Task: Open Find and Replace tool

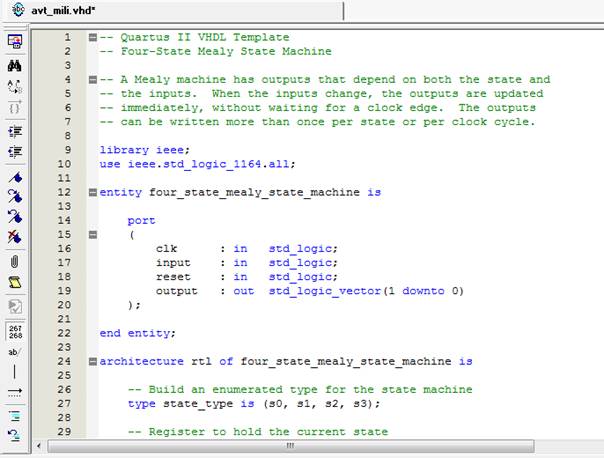Action: [x=15, y=87]
